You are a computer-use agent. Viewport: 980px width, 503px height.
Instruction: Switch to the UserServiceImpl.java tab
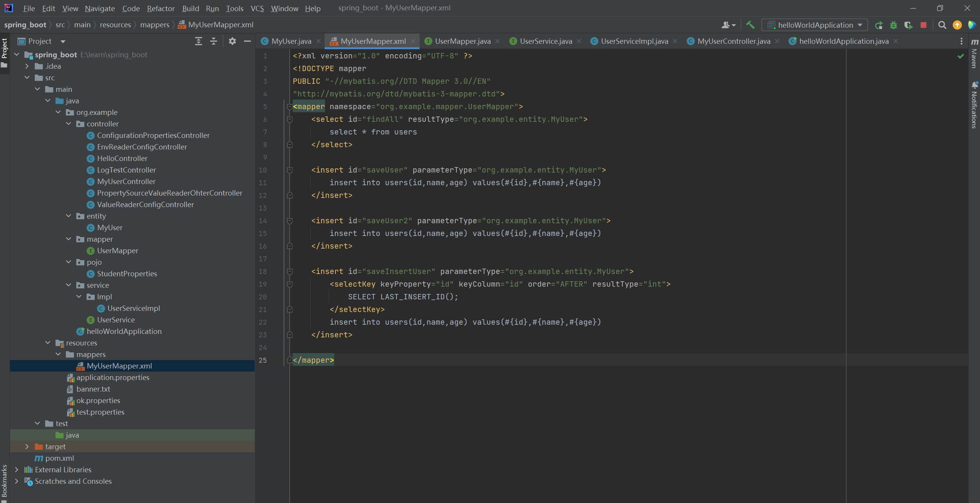point(634,41)
